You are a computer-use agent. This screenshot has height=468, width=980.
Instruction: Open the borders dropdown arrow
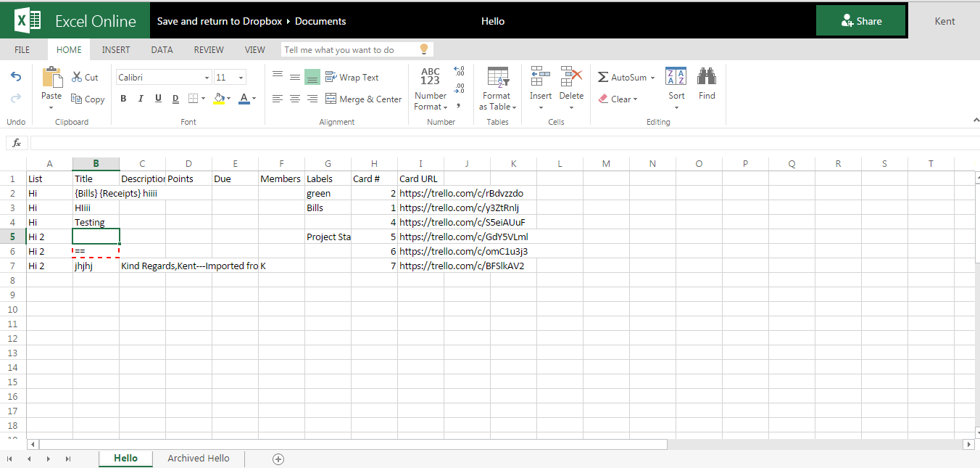click(203, 99)
